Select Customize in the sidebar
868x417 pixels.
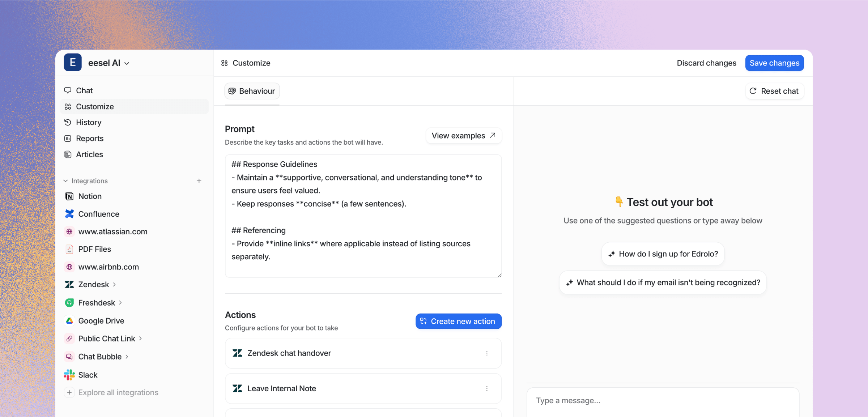pos(134,106)
